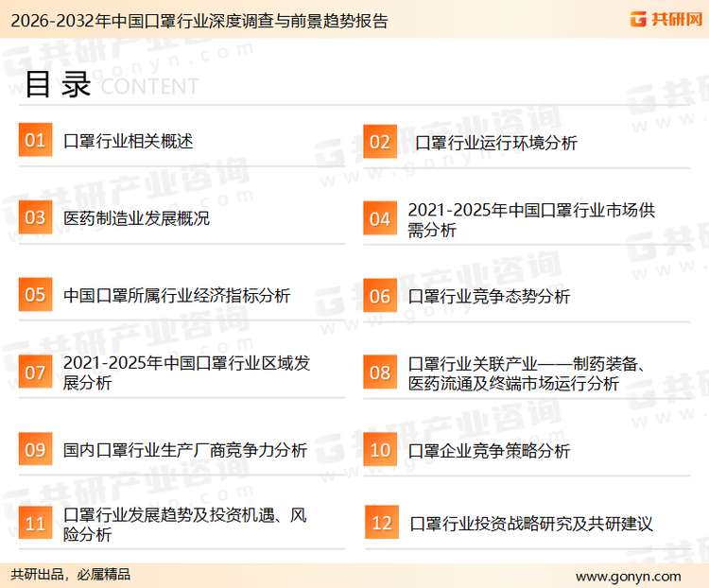Click the orange 01 number badge

coord(35,140)
